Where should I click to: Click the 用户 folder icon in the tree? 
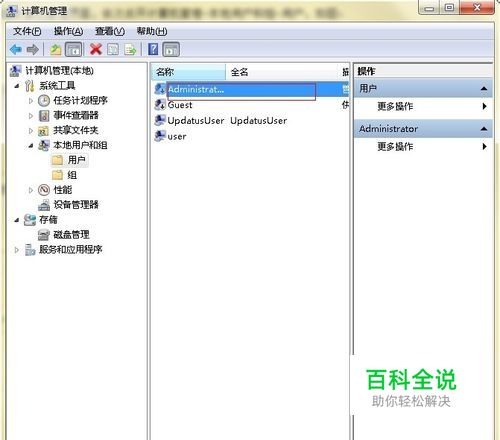tap(58, 160)
